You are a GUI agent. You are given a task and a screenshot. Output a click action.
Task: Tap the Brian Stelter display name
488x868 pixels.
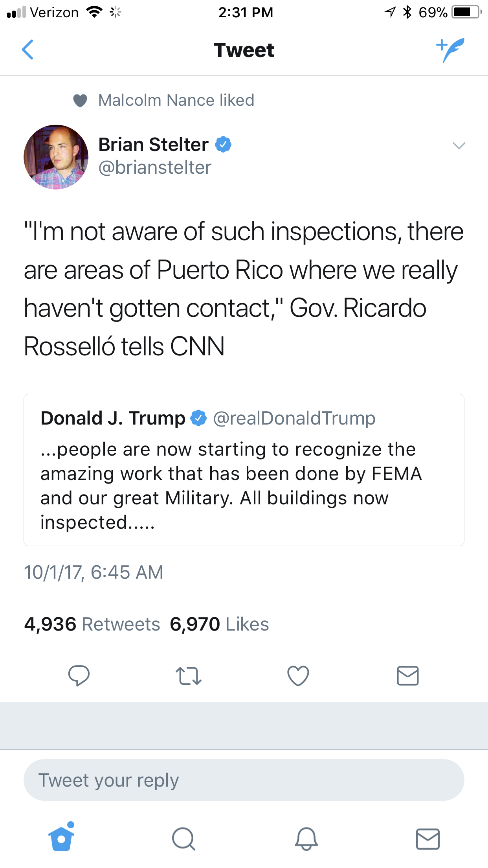pos(153,145)
